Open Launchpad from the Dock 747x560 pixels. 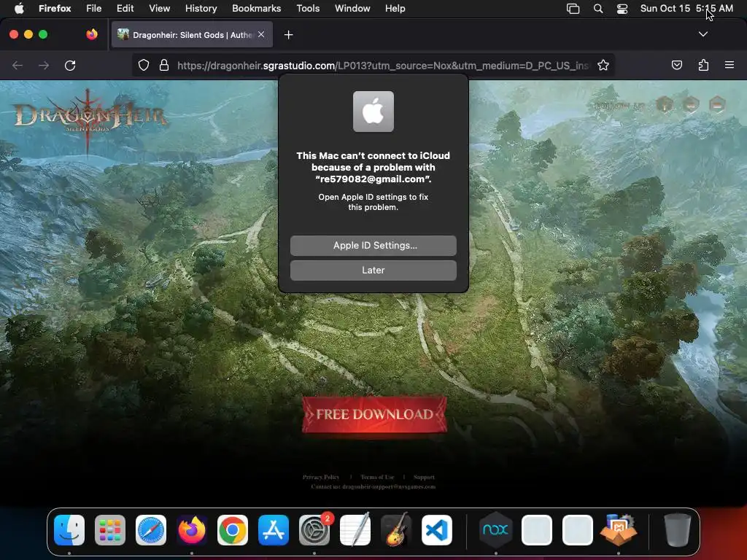[x=110, y=529]
